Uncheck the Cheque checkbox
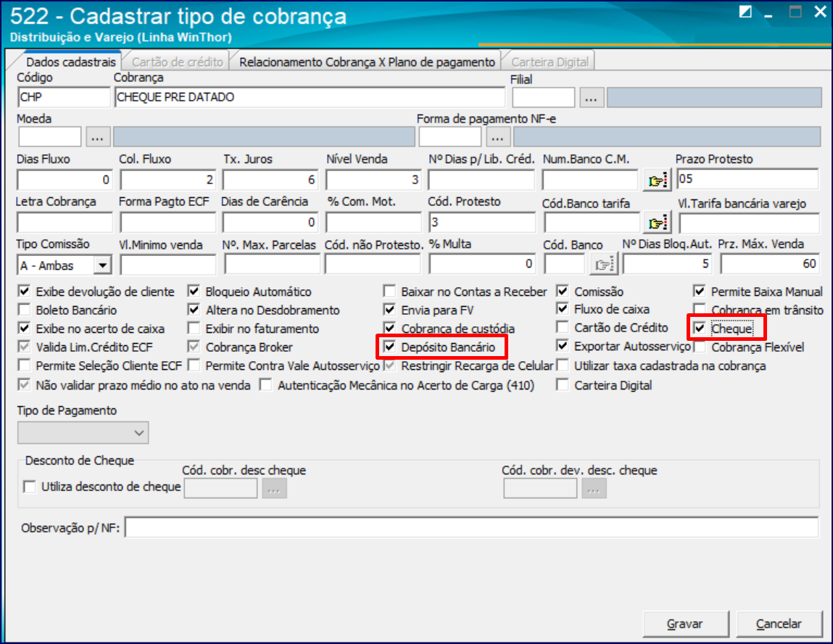833x644 pixels. (700, 329)
